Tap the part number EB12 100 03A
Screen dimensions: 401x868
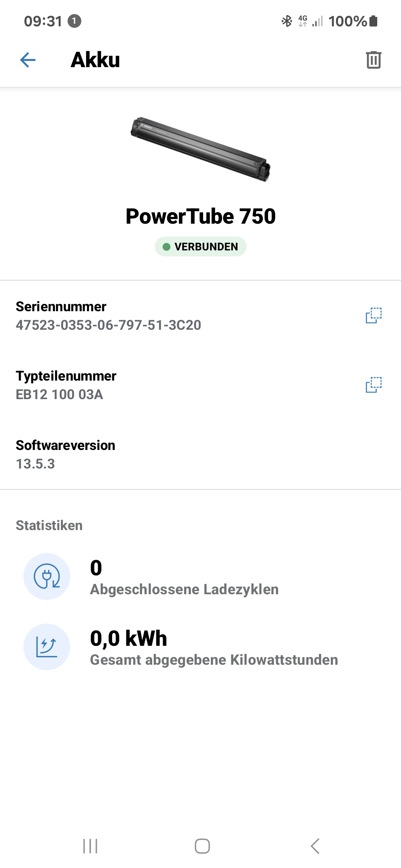59,395
